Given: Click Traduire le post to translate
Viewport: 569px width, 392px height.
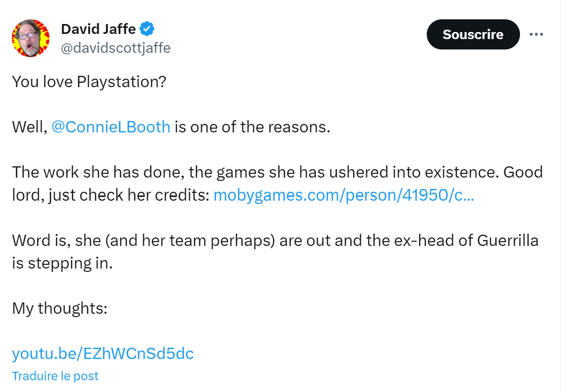Looking at the screenshot, I should click(55, 376).
